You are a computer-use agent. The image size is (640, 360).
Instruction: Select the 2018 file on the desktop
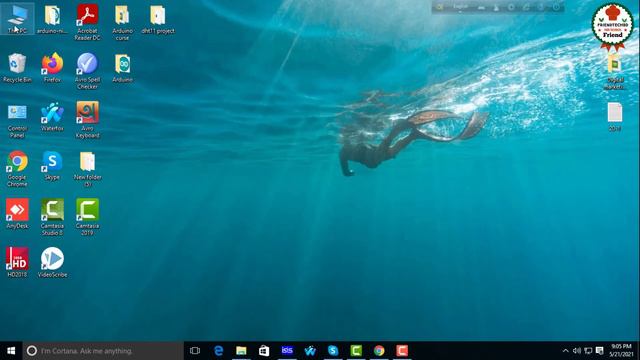[615, 117]
